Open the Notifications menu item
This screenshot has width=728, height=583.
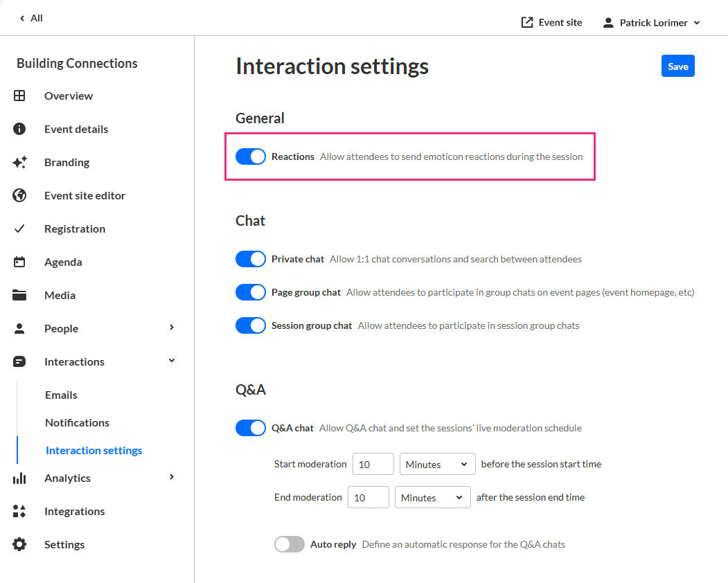[77, 422]
